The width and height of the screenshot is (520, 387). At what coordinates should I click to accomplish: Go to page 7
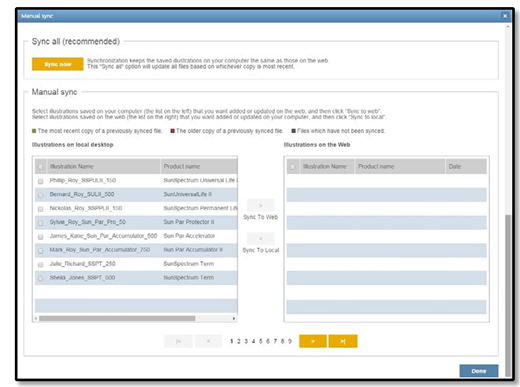[x=275, y=341]
